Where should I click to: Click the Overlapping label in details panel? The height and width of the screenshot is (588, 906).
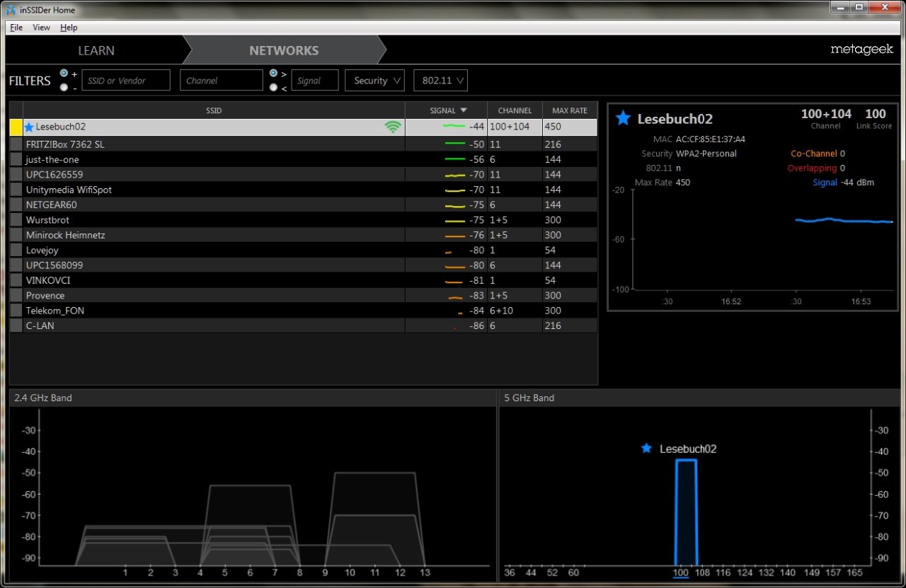[x=812, y=168]
